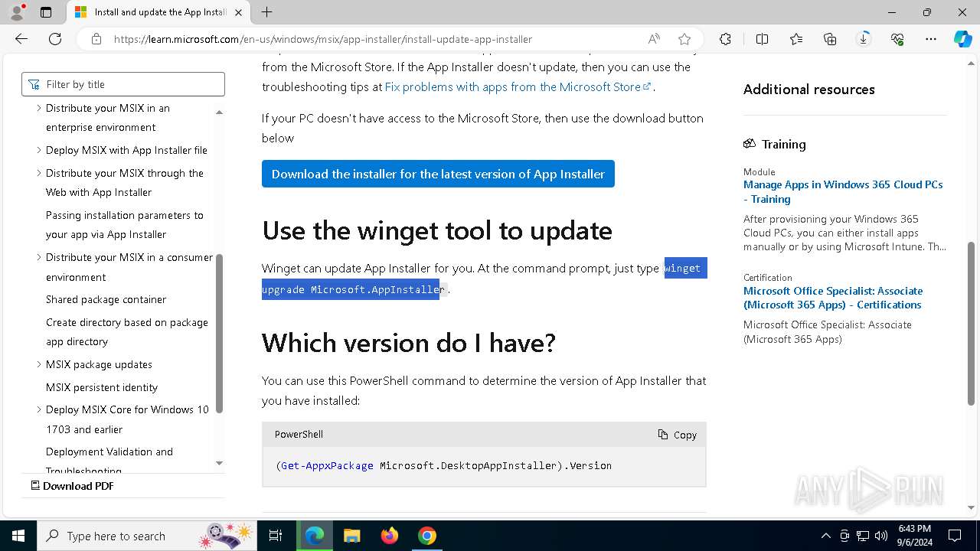Open Microsoft Office Specialist Associate certification link

[833, 298]
